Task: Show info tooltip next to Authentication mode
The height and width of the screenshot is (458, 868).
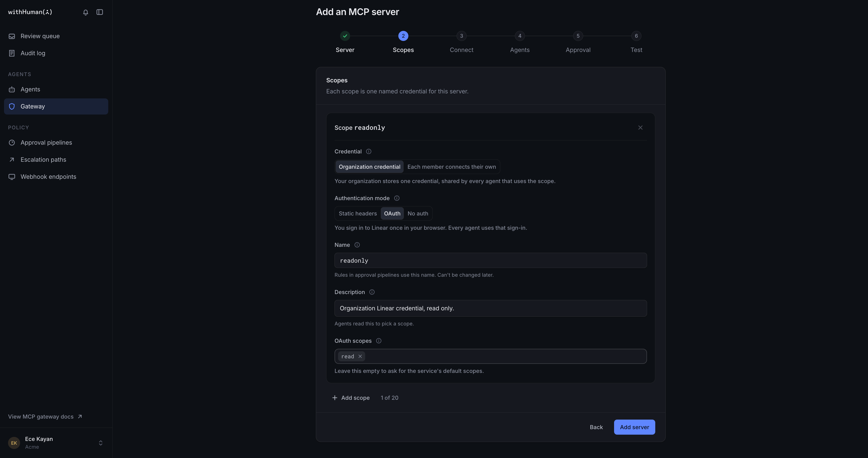Action: click(397, 198)
